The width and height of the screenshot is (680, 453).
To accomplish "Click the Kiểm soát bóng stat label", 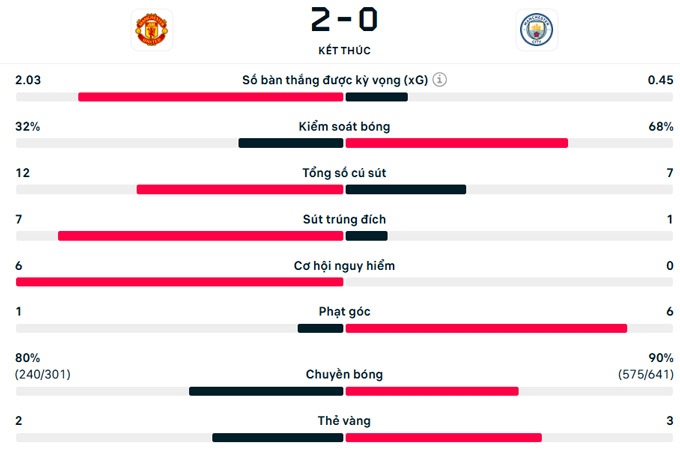I will [345, 127].
